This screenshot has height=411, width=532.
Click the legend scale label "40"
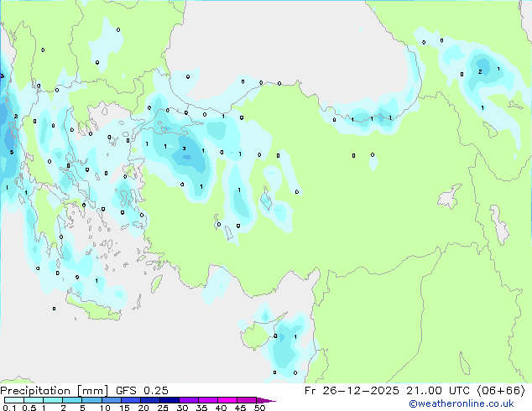[221, 408]
